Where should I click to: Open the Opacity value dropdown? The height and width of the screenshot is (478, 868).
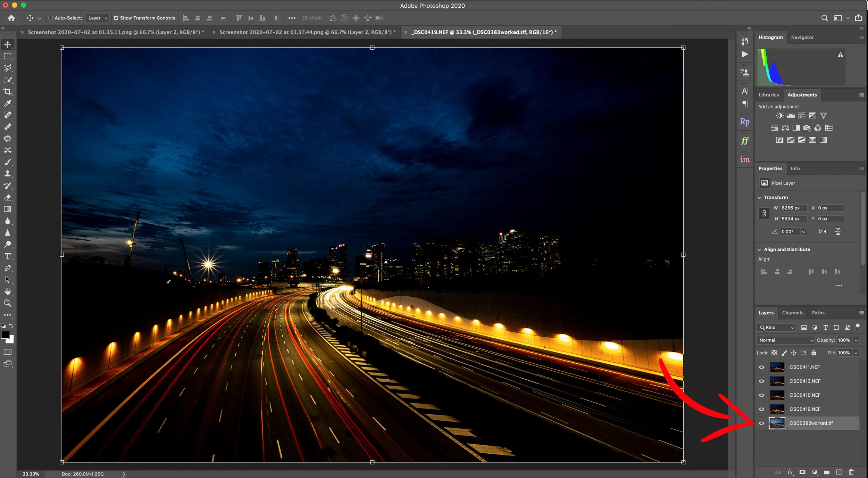[856, 340]
